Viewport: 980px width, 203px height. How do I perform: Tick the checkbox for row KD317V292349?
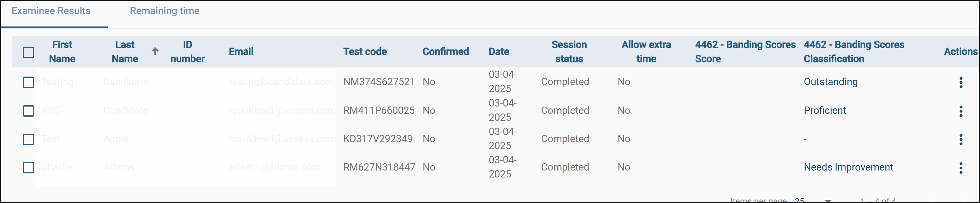tap(28, 139)
